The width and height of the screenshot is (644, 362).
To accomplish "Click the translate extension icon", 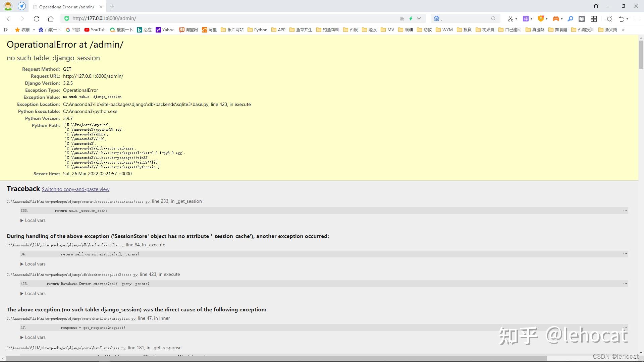I will coord(526,19).
